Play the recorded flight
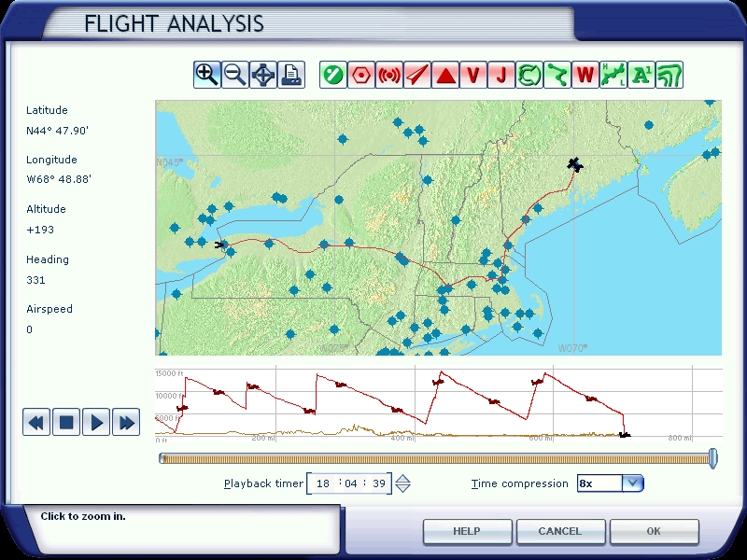The width and height of the screenshot is (747, 560). click(x=96, y=422)
